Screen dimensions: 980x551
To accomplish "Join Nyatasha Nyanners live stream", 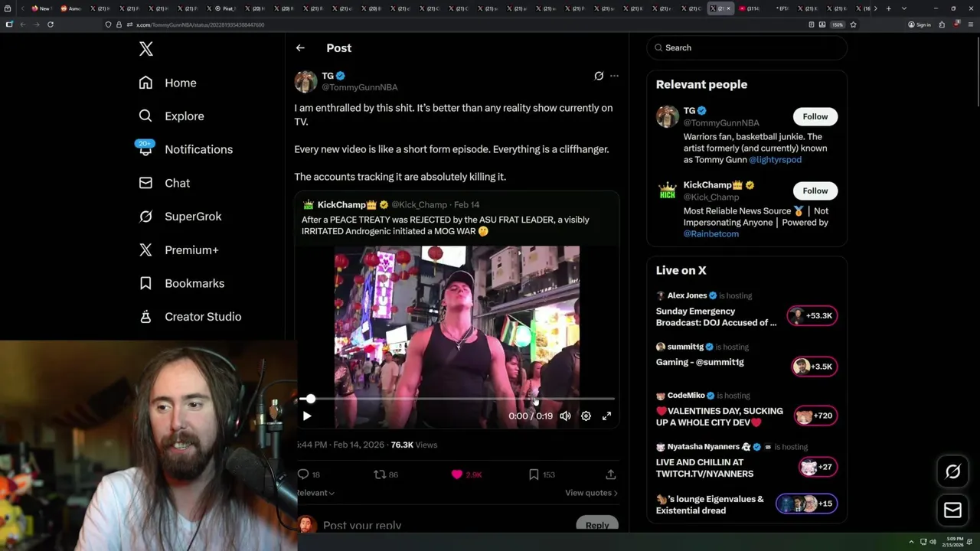I will [x=704, y=468].
